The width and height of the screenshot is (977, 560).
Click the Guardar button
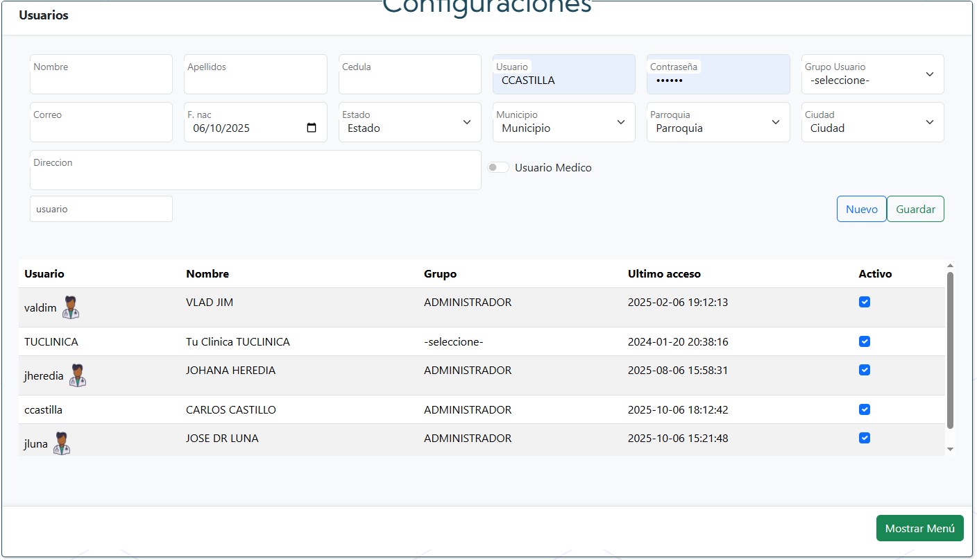tap(915, 209)
